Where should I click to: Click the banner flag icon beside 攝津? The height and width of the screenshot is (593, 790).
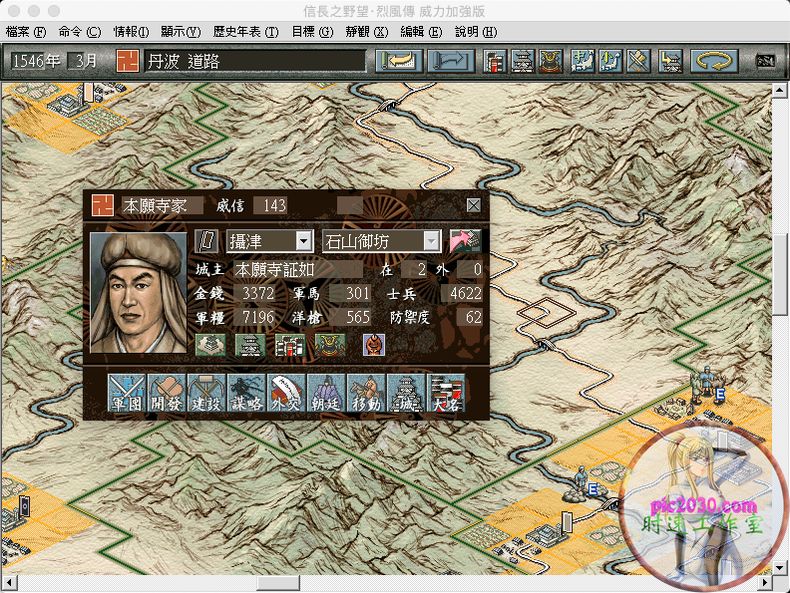207,241
